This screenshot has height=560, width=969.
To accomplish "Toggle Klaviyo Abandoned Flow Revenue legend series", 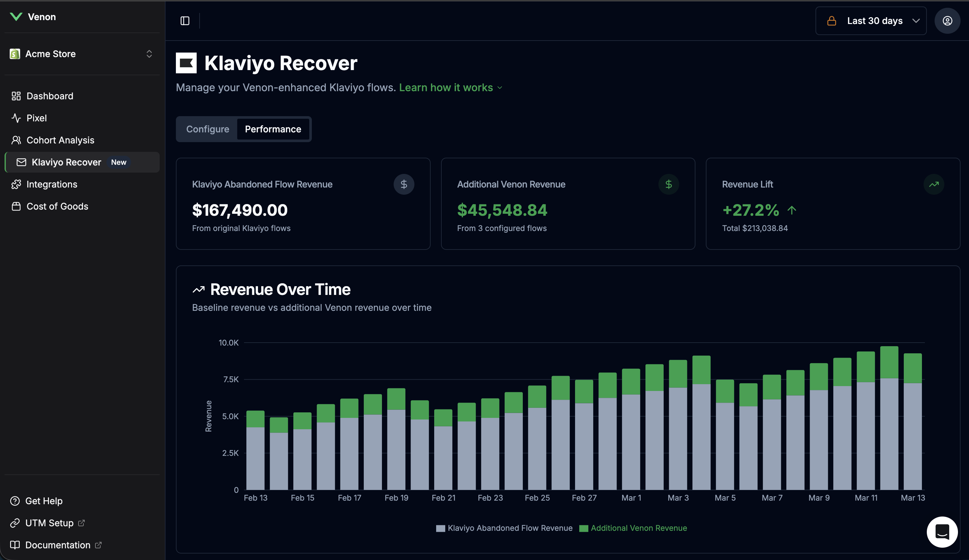I will 504,528.
